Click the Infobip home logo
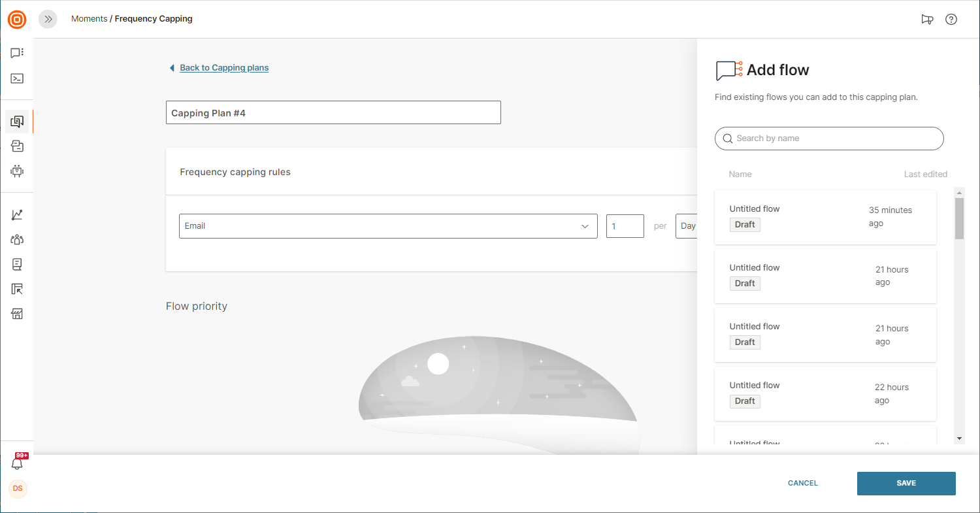The height and width of the screenshot is (513, 980). tap(17, 20)
